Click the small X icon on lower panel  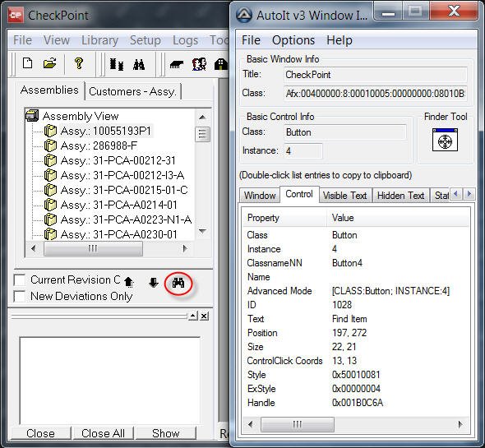204,316
